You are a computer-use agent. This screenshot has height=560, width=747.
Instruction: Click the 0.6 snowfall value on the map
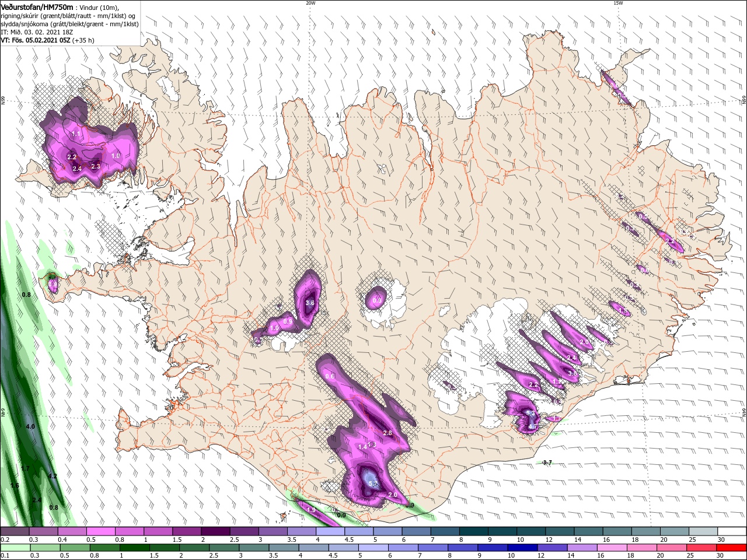[x=330, y=376]
